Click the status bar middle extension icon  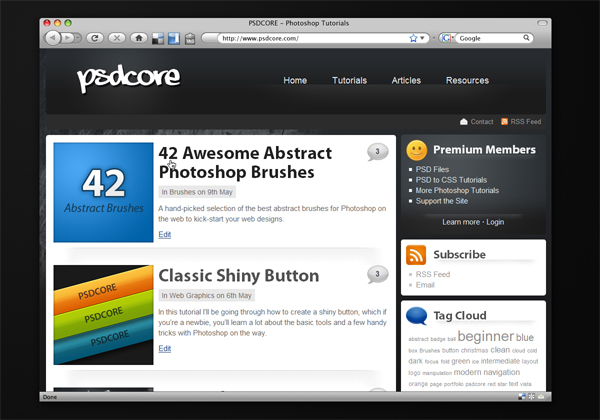pyautogui.click(x=531, y=397)
